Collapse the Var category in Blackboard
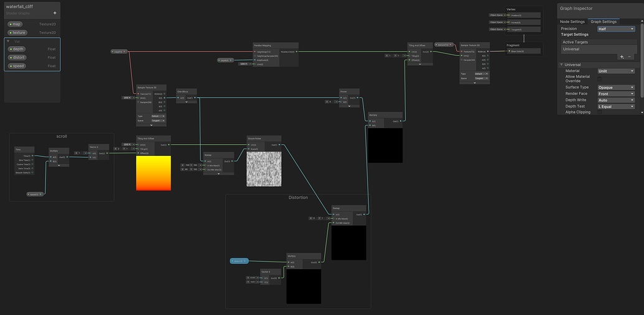644x315 pixels. [7, 41]
